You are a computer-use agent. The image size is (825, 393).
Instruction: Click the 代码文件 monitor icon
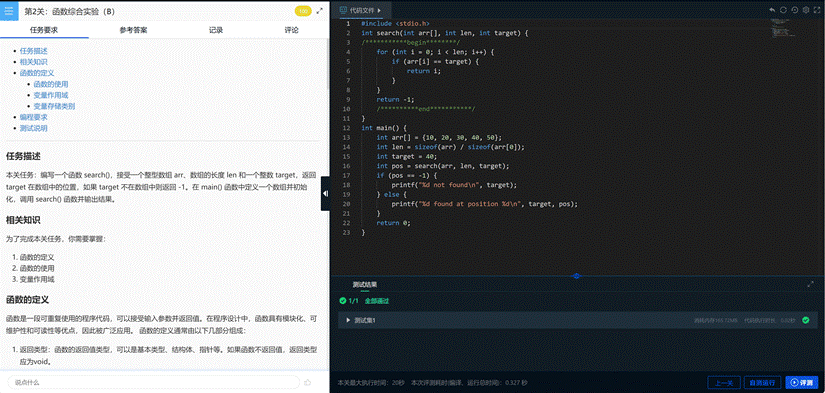tap(344, 10)
